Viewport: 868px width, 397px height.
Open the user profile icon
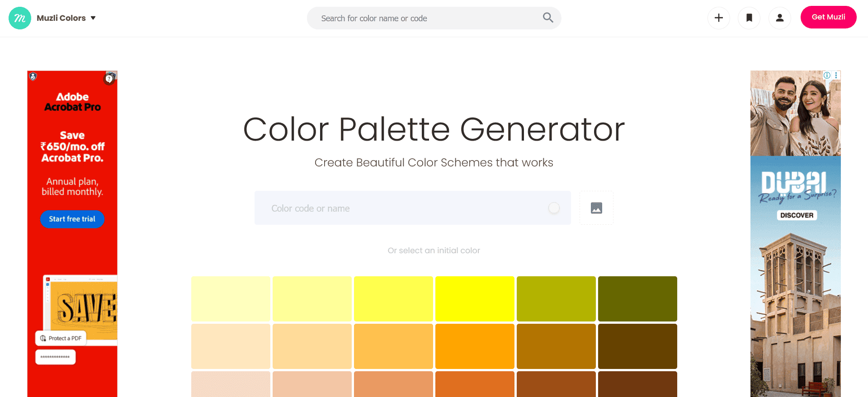click(x=780, y=18)
